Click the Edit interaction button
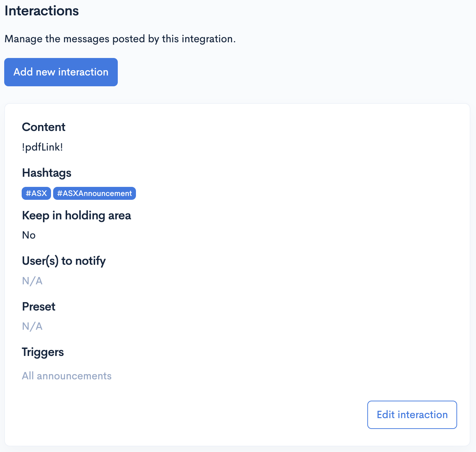The image size is (476, 452). point(412,415)
